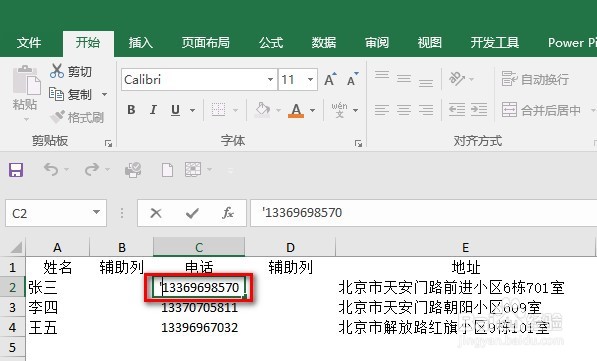Click the formula bar input field
Screen dimensions: 597x361
(423, 212)
